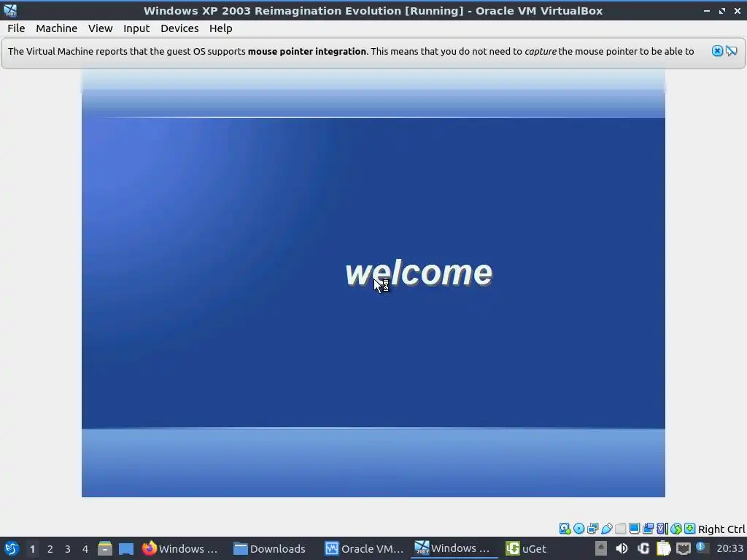
Task: Open the file manager drawer launcher
Action: [105, 548]
